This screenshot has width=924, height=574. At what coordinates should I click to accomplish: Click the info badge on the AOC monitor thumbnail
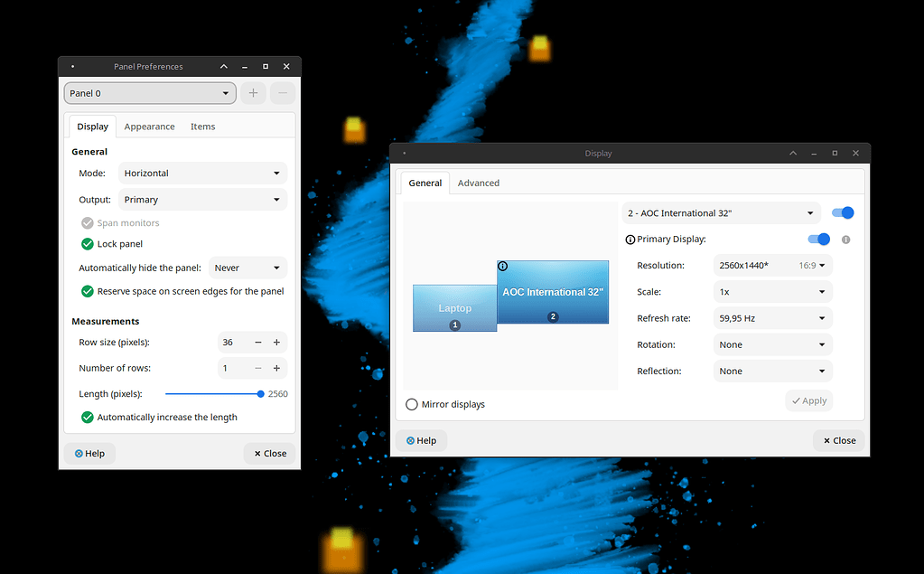pos(503,266)
